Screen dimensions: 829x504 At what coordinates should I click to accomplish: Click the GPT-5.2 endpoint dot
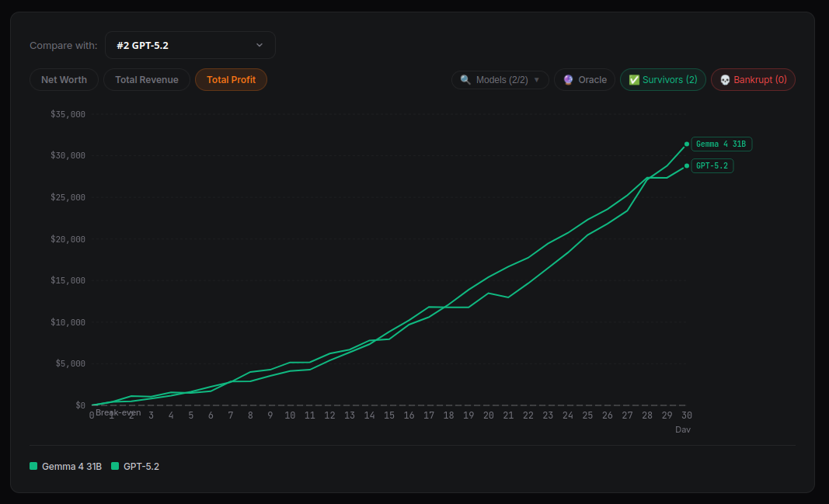[687, 166]
